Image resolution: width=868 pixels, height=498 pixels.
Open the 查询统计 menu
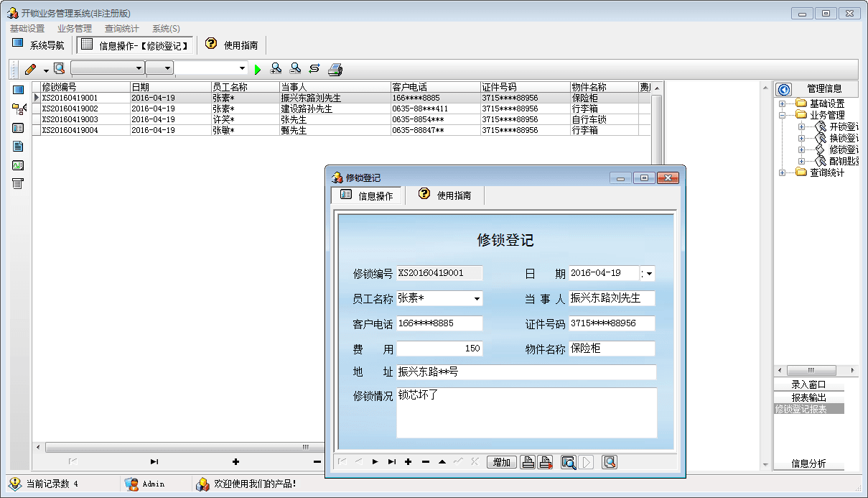pos(122,29)
